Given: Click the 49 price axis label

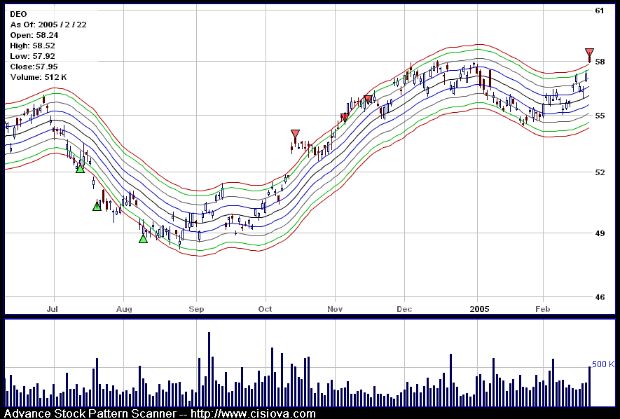Looking at the screenshot, I should coord(599,233).
